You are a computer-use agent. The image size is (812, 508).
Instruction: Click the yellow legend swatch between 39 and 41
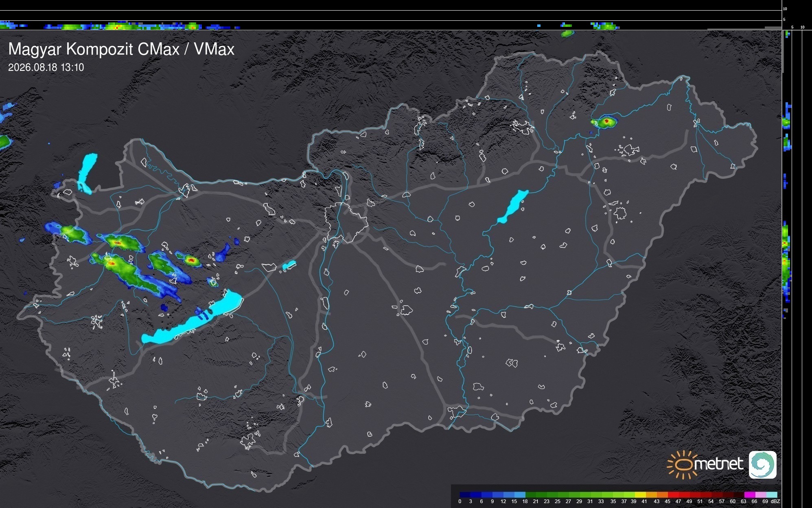[x=640, y=495]
